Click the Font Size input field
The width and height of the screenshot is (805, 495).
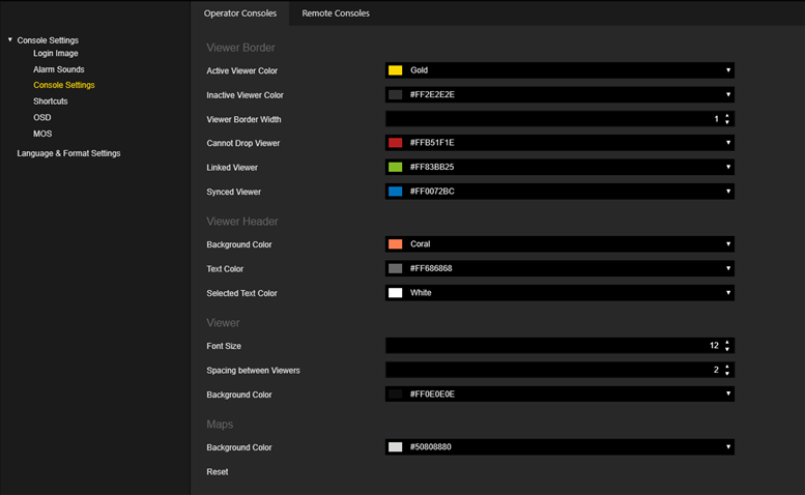[550, 346]
